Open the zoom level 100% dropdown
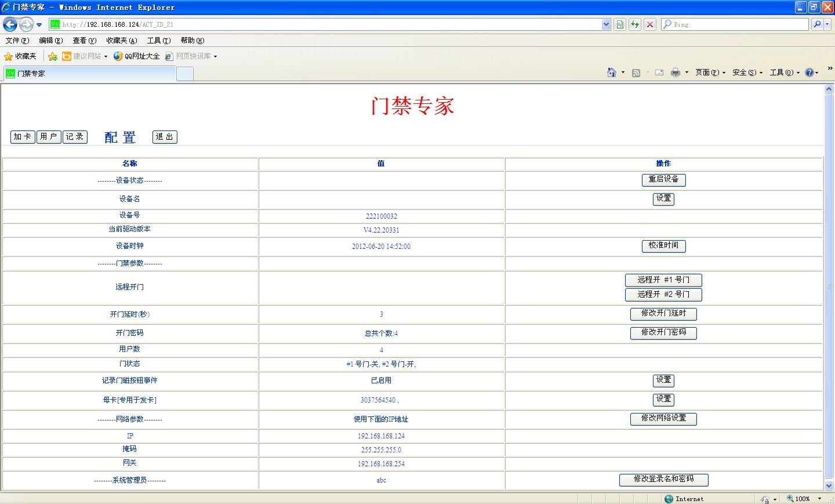 pyautogui.click(x=819, y=499)
